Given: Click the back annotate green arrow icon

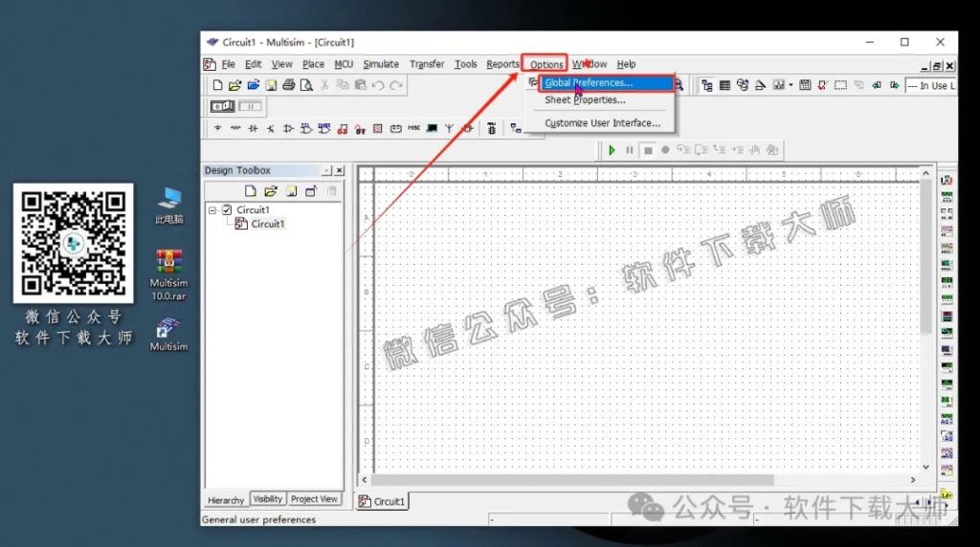Looking at the screenshot, I should (877, 85).
